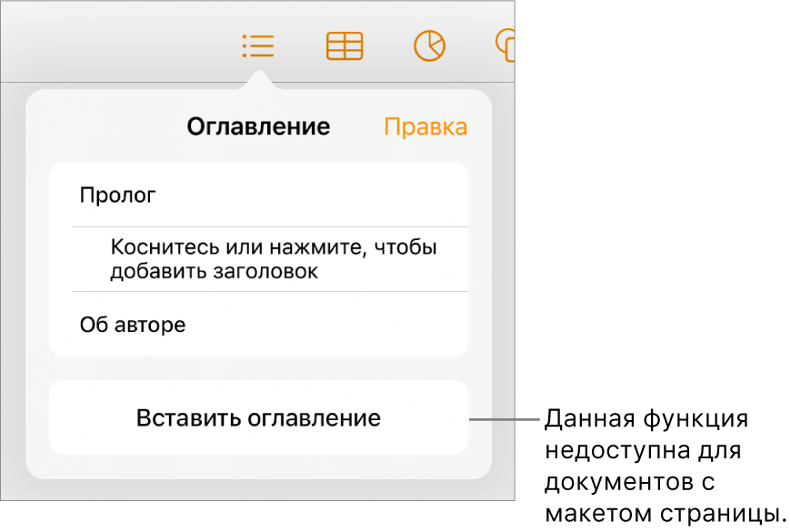The image size is (791, 532).
Task: Add a chart with the pie chart icon
Action: [429, 46]
